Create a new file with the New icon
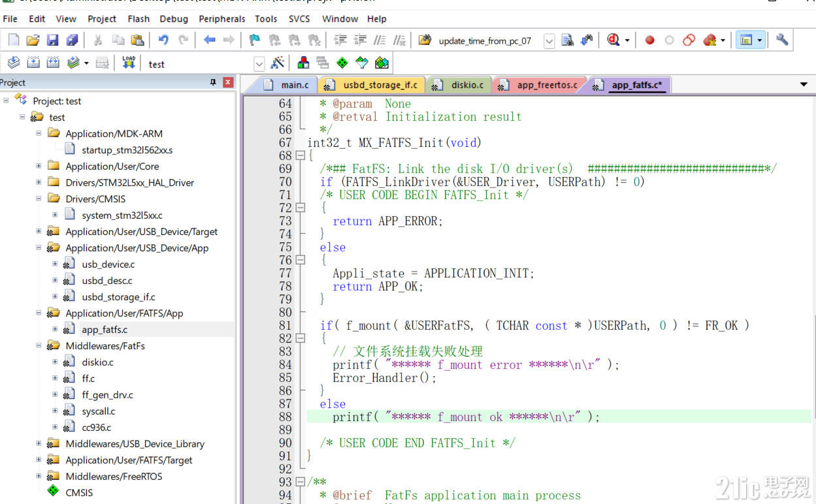The image size is (816, 504). [x=13, y=40]
